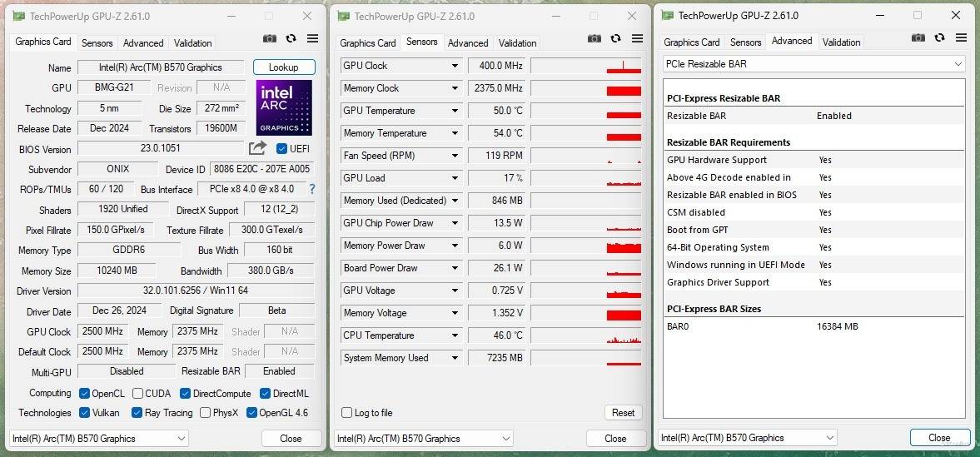The height and width of the screenshot is (457, 980).
Task: Open hamburger menu in Graphics Card window
Action: [312, 38]
